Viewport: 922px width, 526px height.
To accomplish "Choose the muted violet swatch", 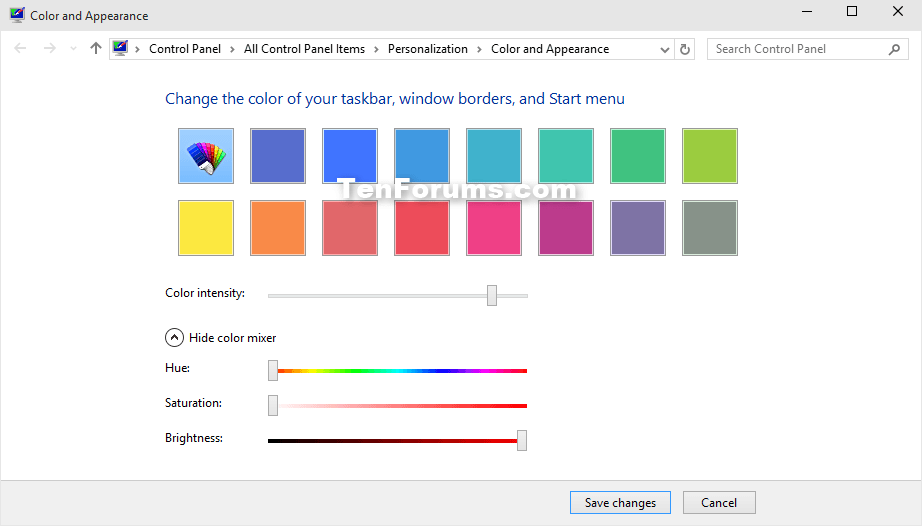I will 638,228.
